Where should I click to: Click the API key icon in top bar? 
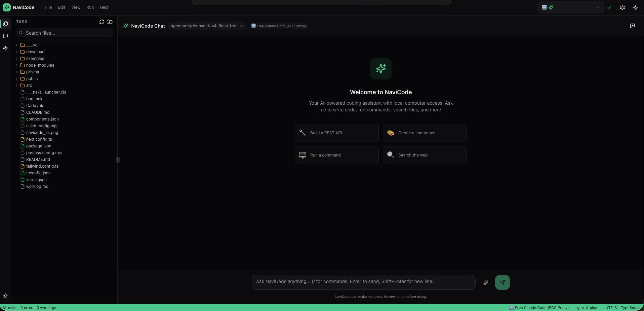[609, 7]
